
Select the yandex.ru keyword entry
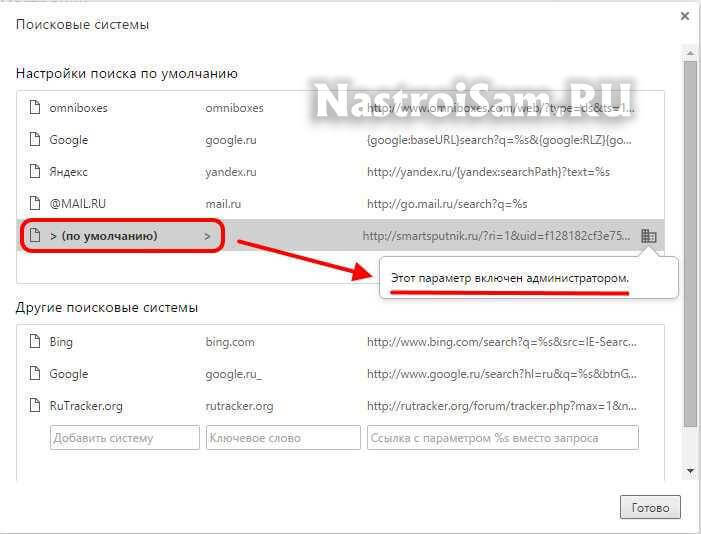(x=231, y=172)
